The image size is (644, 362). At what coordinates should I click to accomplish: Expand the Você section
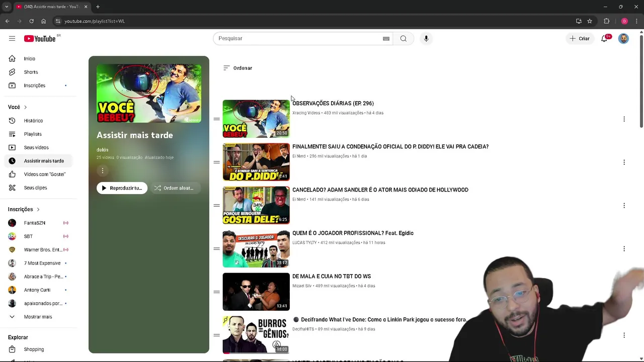tap(18, 107)
